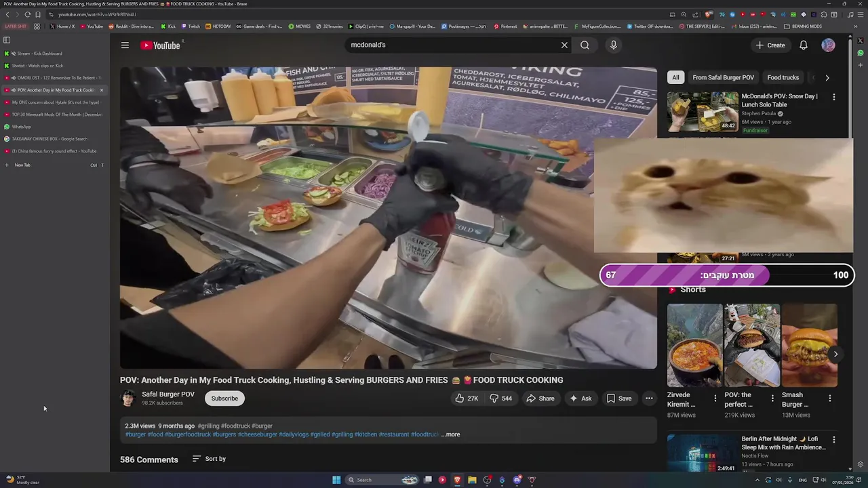Screen dimensions: 868x488
Task: Mute audio on POV Another Day tab
Action: (14, 90)
